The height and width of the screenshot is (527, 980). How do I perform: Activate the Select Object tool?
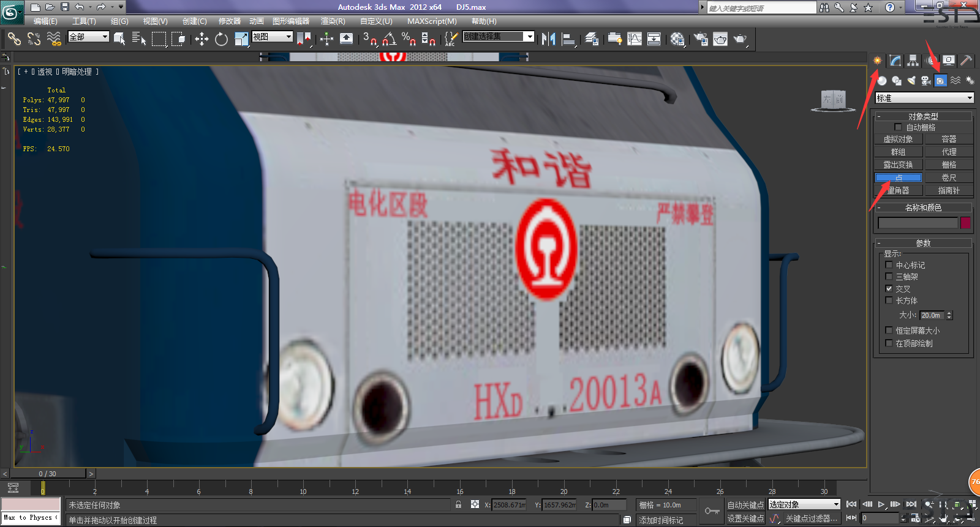[120, 39]
